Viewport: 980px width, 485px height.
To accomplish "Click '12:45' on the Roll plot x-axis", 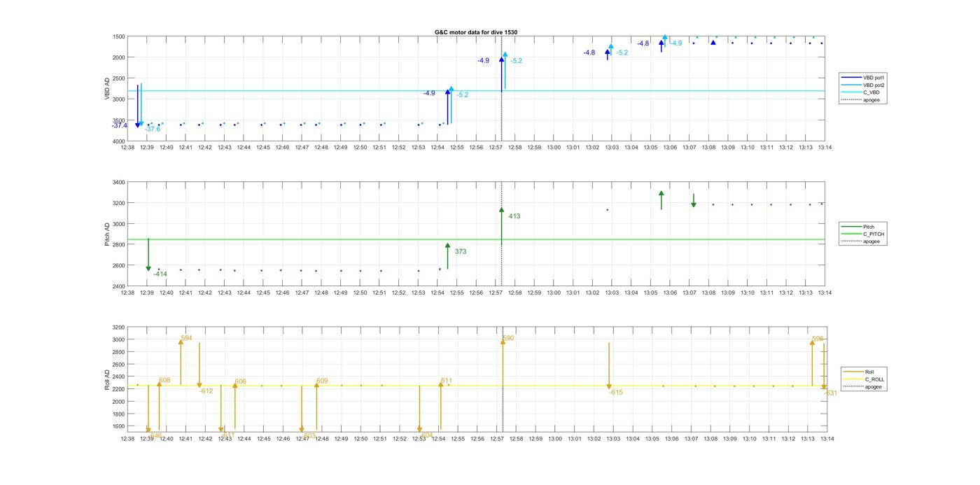I will point(263,439).
